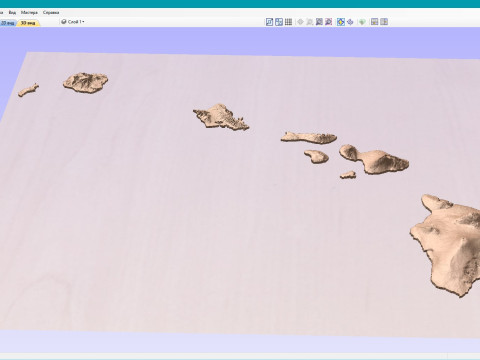Click the Oahu island relief in 3D view
The height and width of the screenshot is (360, 480).
pyautogui.click(x=221, y=117)
